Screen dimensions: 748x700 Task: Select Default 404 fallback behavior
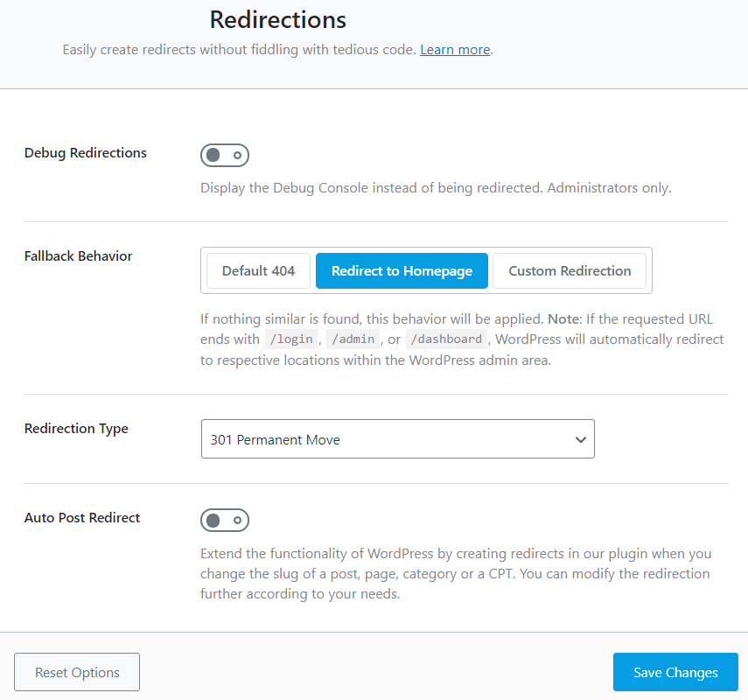click(258, 271)
